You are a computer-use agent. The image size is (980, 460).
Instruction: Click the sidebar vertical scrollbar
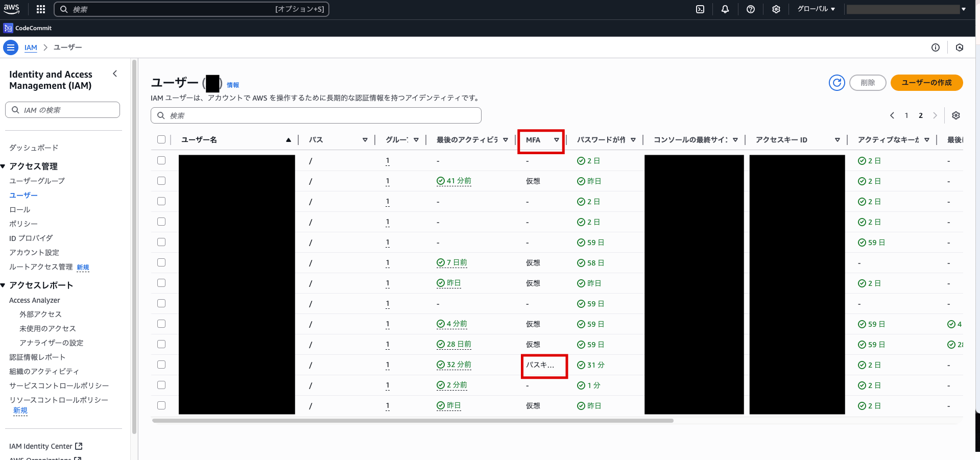[x=134, y=247]
